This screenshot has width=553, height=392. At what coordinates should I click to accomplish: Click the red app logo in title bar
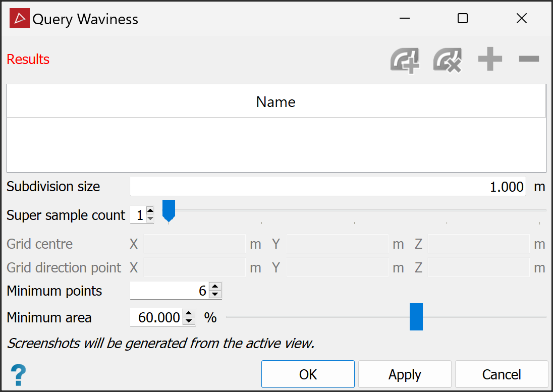pos(20,19)
